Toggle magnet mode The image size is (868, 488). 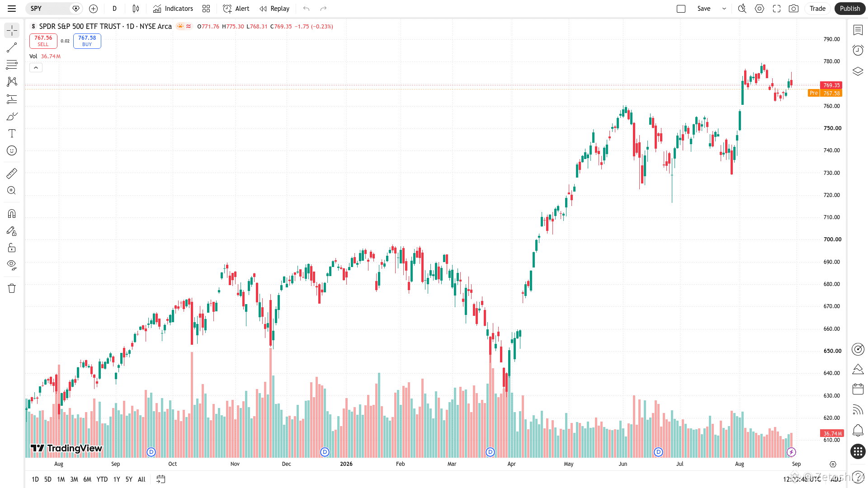12,213
